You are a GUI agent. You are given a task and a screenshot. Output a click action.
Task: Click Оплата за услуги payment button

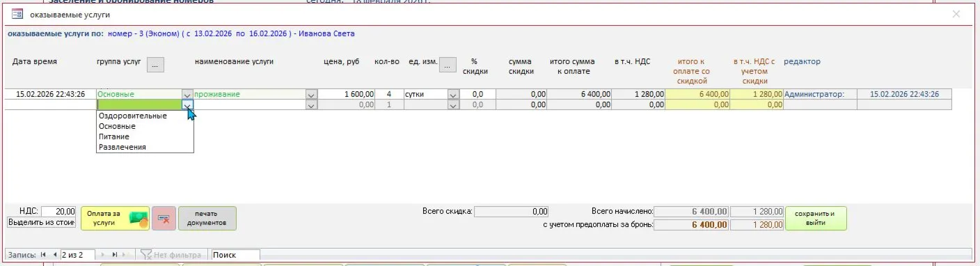click(x=116, y=218)
